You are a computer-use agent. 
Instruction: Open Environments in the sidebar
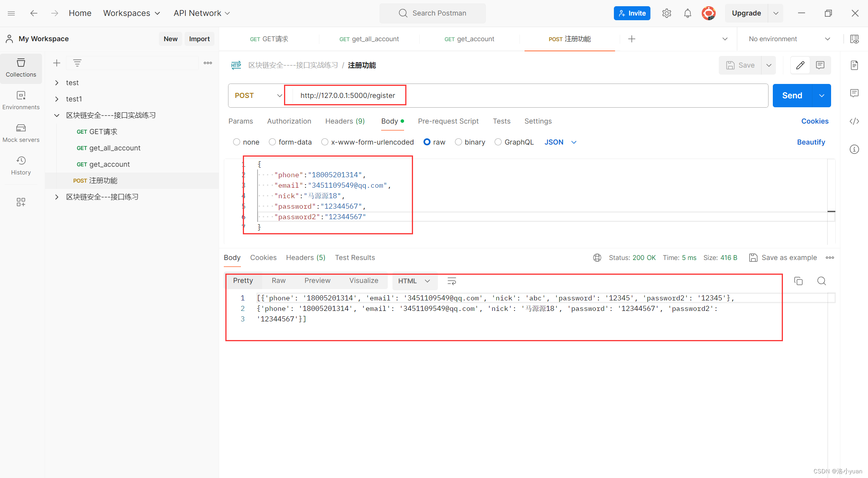pos(21,101)
